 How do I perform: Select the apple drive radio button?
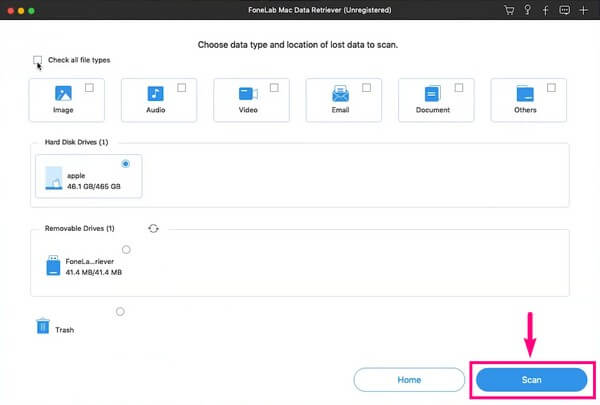click(x=126, y=164)
